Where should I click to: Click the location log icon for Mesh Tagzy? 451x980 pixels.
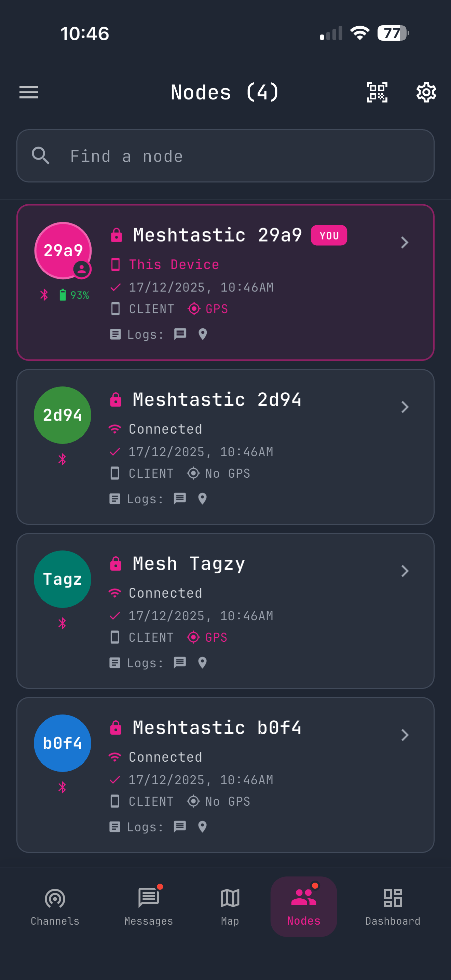(202, 662)
